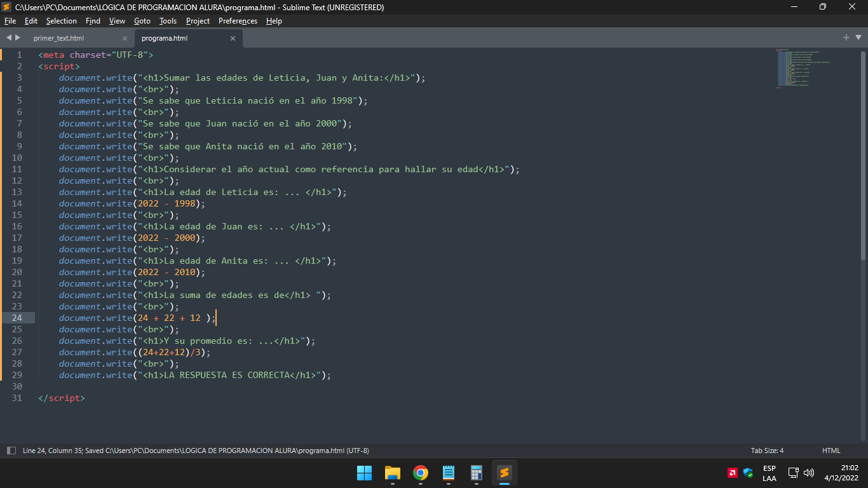The height and width of the screenshot is (488, 868).
Task: Click the 'Juan nació en el año 2000' line
Action: [206, 123]
